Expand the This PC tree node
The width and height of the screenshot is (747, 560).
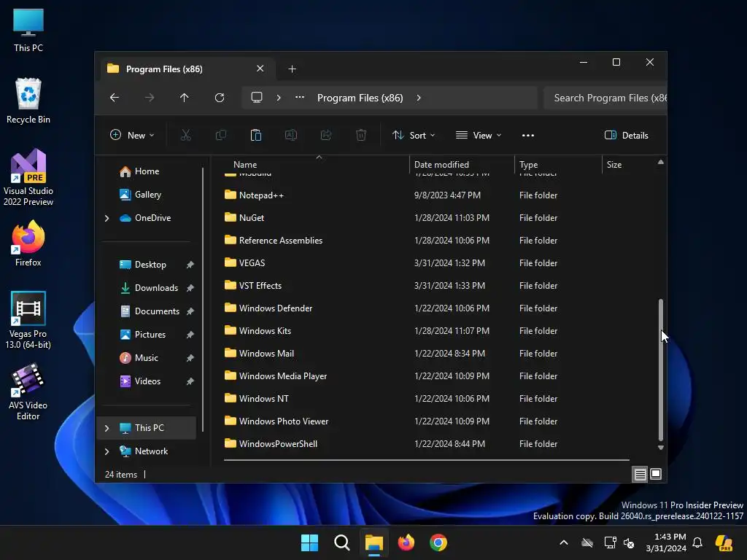(x=107, y=428)
